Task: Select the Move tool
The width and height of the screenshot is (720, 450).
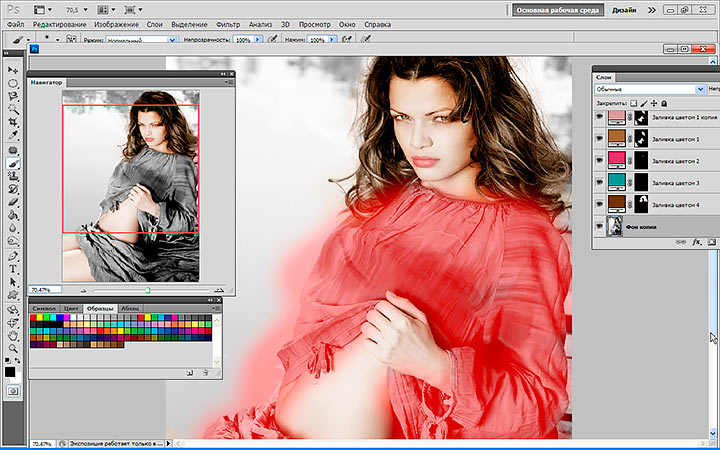Action: click(x=13, y=70)
